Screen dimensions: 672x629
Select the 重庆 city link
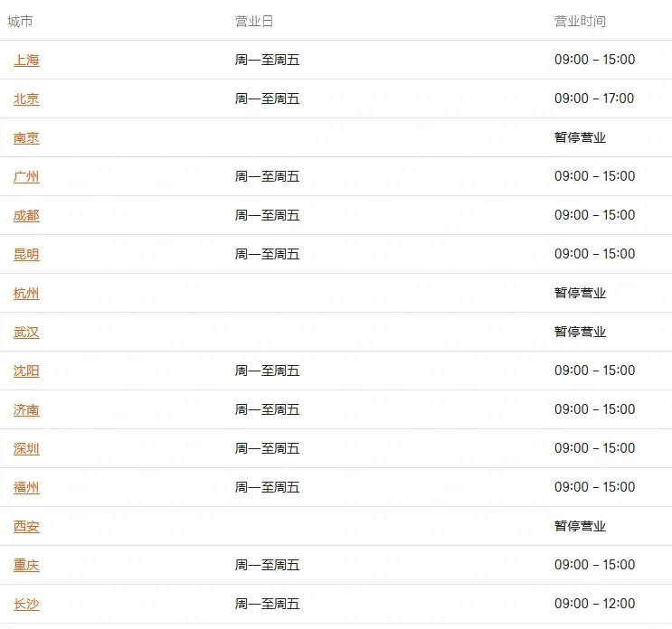click(x=26, y=566)
